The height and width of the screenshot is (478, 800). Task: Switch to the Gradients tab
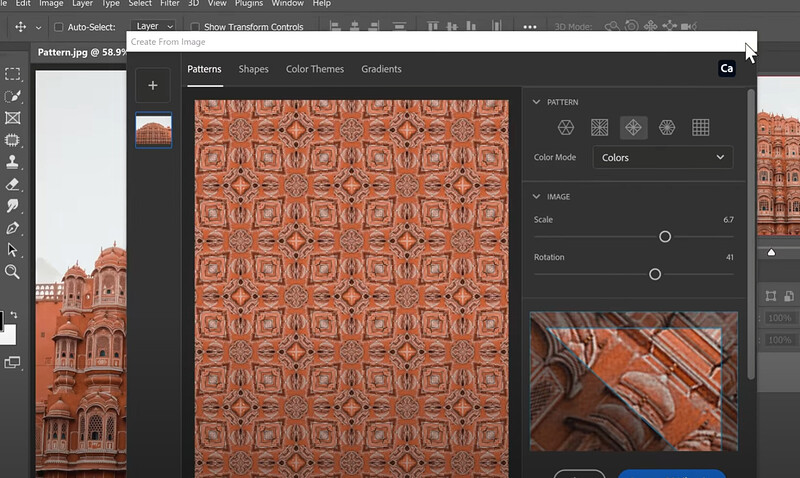tap(381, 69)
